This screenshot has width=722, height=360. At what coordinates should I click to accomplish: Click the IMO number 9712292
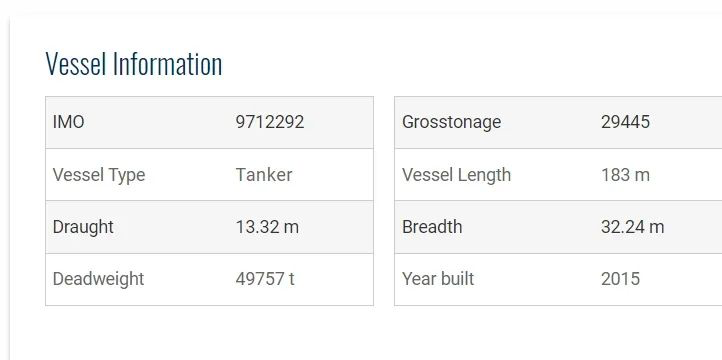click(x=270, y=122)
